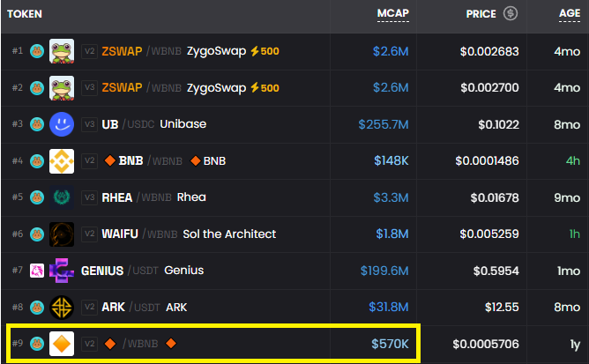The height and width of the screenshot is (364, 589).
Task: Open the ZSWAP V2 frog token logo
Action: tap(62, 51)
